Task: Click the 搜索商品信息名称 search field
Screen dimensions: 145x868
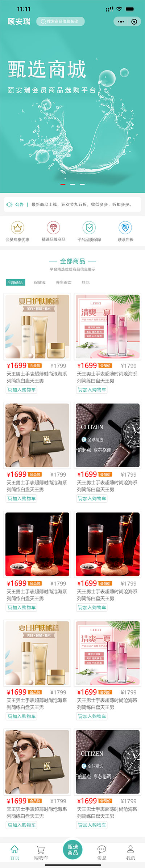Action: (x=60, y=21)
